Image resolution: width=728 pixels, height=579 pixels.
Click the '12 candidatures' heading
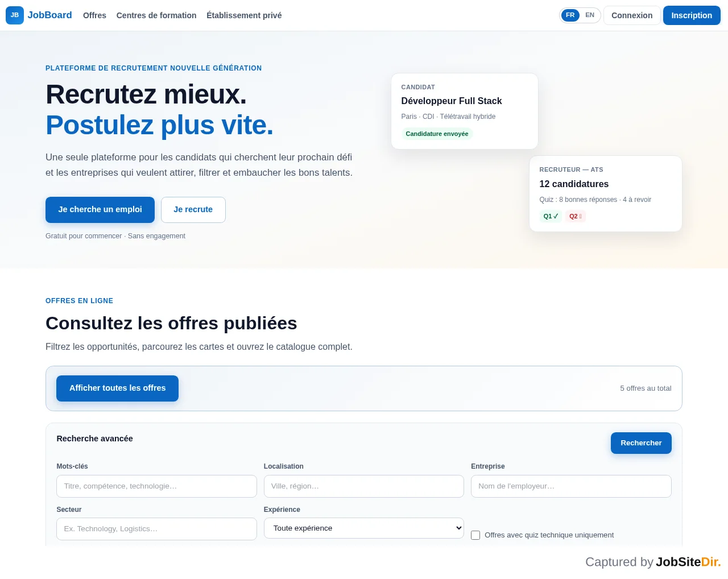[x=574, y=184]
